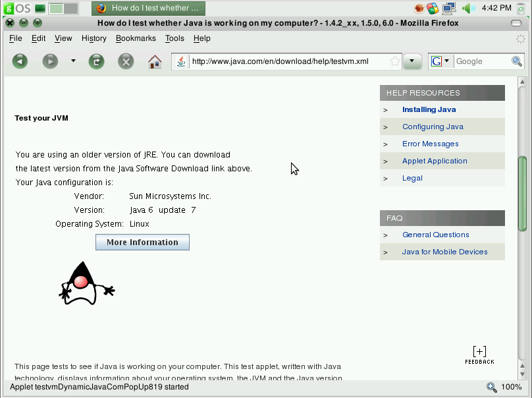Click the 'Sun Microsystems Inc.' vendor value
The image size is (532, 398).
point(170,196)
